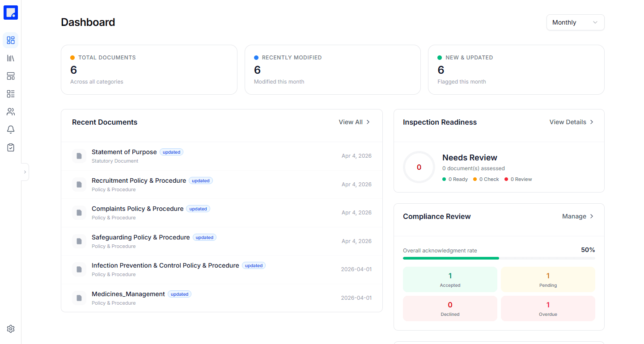Click the Complaints Policy file icon
This screenshot has height=344, width=644.
pos(79,213)
